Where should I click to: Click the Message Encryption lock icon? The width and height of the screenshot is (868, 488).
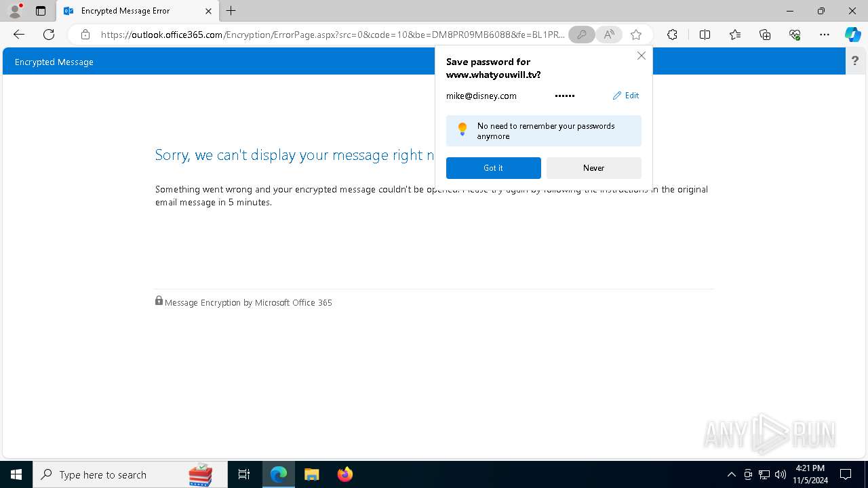coord(159,300)
